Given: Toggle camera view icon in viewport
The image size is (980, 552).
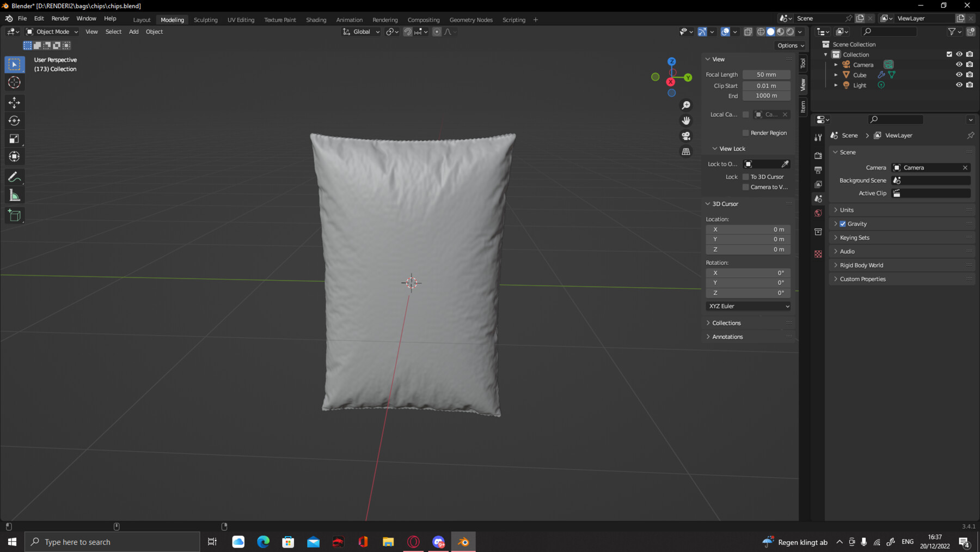Looking at the screenshot, I should pos(686,136).
